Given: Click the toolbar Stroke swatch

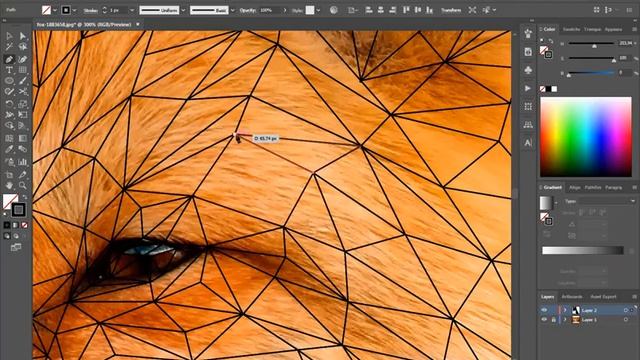Looking at the screenshot, I should (18, 210).
